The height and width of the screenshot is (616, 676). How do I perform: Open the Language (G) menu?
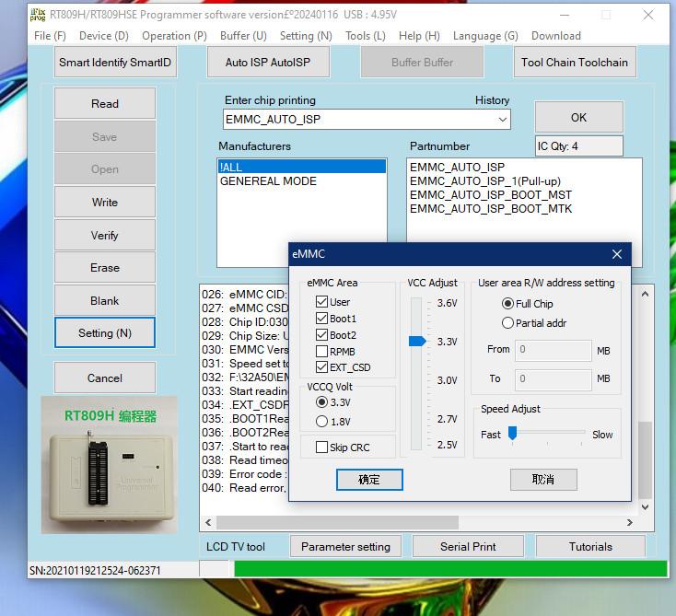click(485, 36)
